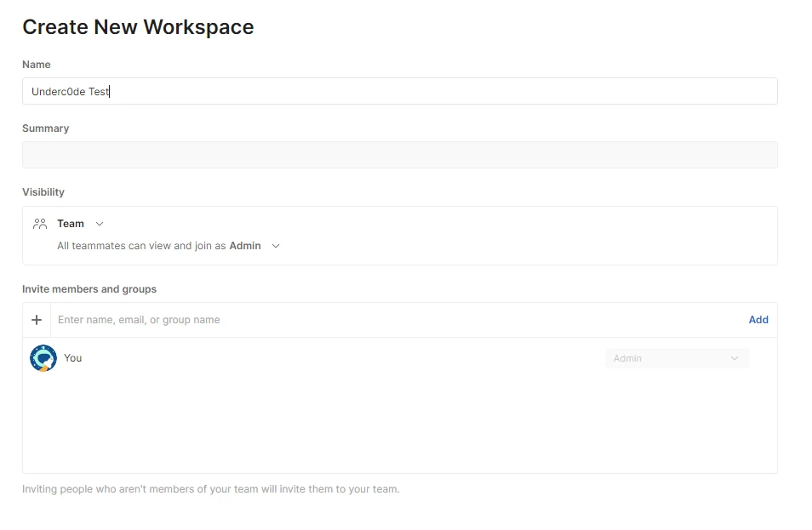Expand the join-as Admin role chevron
The height and width of the screenshot is (530, 812).
tap(276, 246)
